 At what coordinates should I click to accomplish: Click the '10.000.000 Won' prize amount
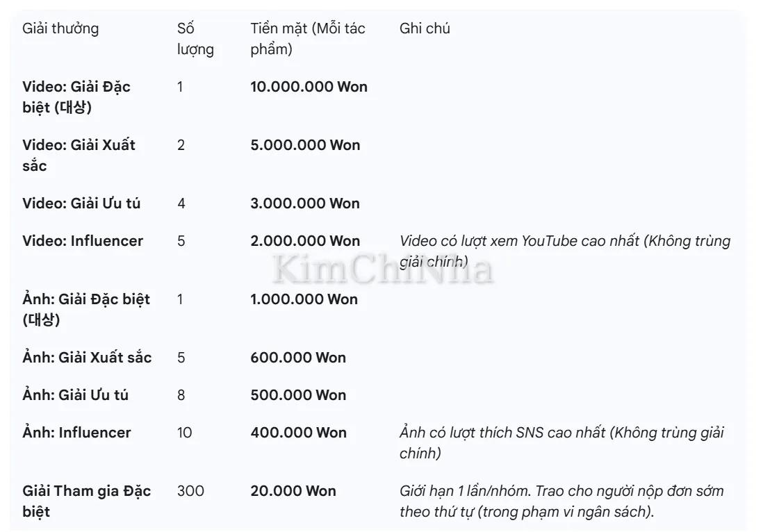click(x=309, y=87)
